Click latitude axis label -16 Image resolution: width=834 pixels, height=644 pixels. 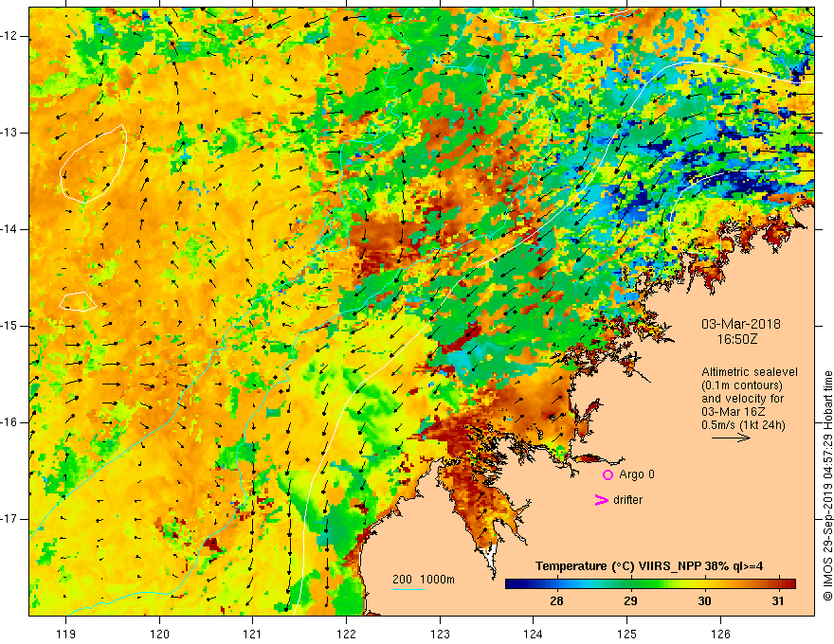[x=9, y=422]
